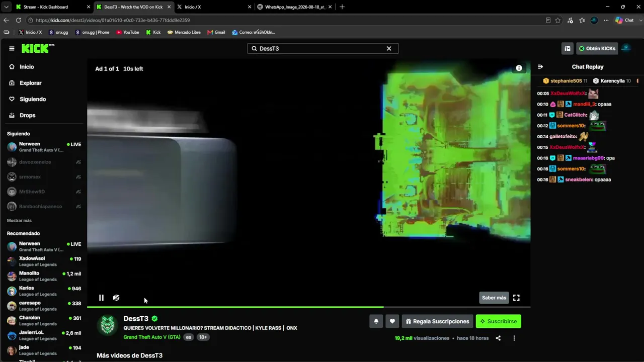
Task: Click the Grand Theft Auto V (GTA) category link
Action: tap(151, 337)
